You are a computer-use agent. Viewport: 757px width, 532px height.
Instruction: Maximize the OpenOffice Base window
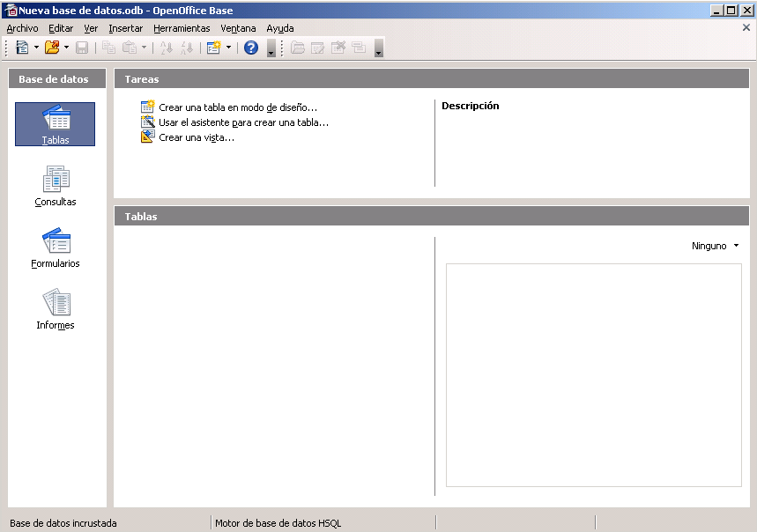[731, 10]
